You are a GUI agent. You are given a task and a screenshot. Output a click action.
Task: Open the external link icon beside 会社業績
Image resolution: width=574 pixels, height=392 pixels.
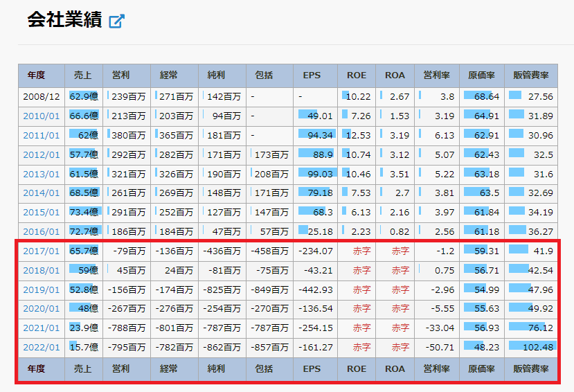pos(117,21)
